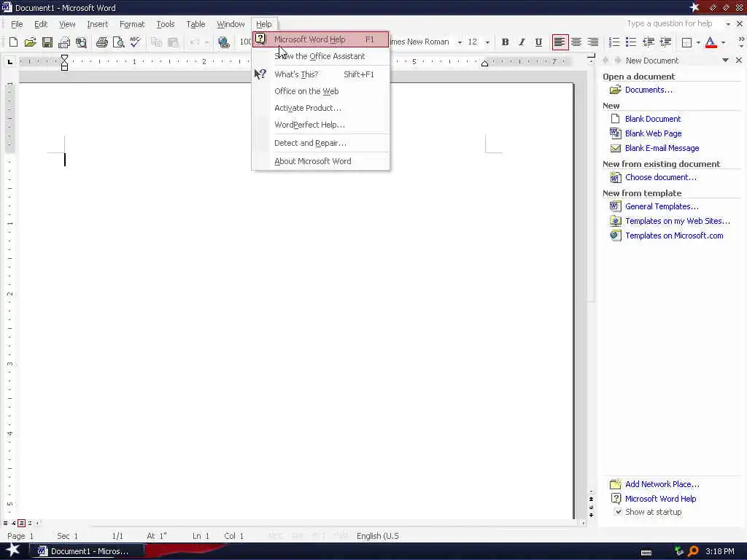This screenshot has height=560, width=747.
Task: Switch to Web Layout view button
Action: point(13,523)
